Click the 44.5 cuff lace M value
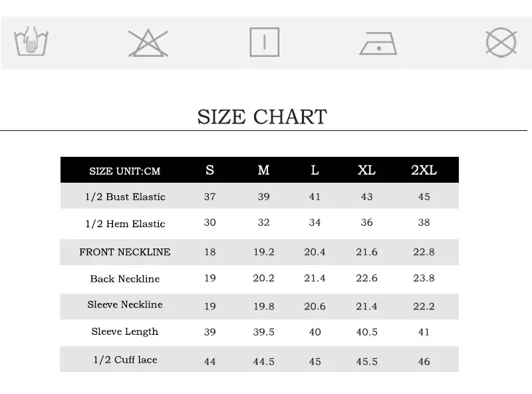The width and height of the screenshot is (532, 394). [x=263, y=361]
